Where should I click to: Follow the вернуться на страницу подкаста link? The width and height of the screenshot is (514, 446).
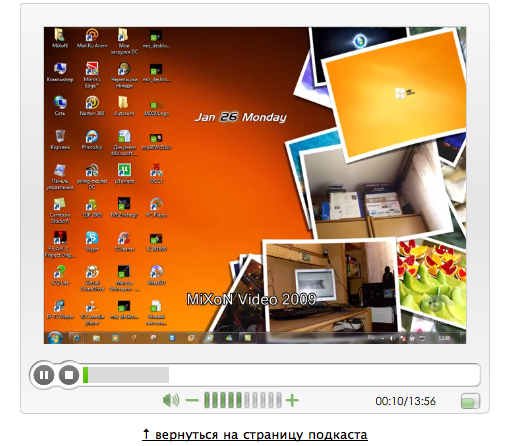pyautogui.click(x=255, y=435)
